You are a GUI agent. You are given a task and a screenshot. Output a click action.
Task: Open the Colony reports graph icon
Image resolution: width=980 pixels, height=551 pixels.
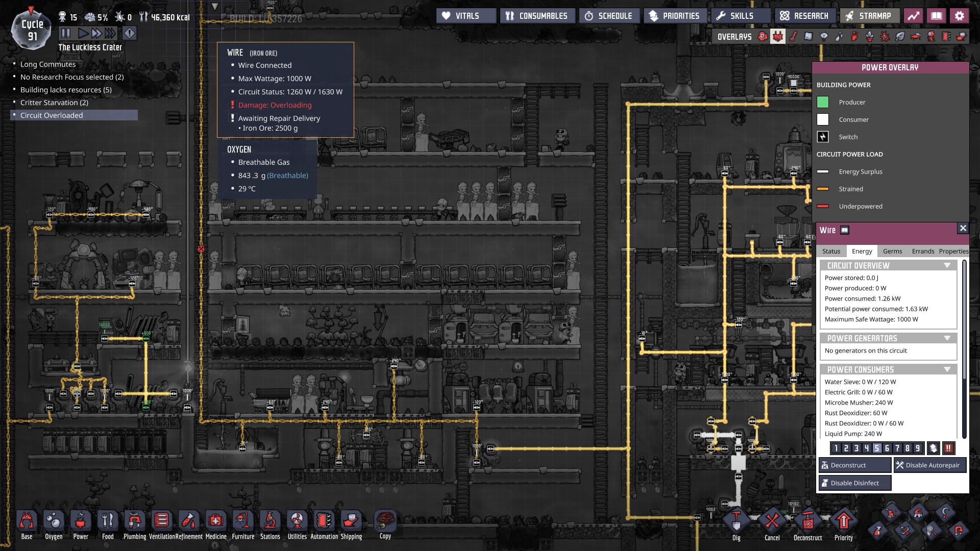click(x=913, y=16)
